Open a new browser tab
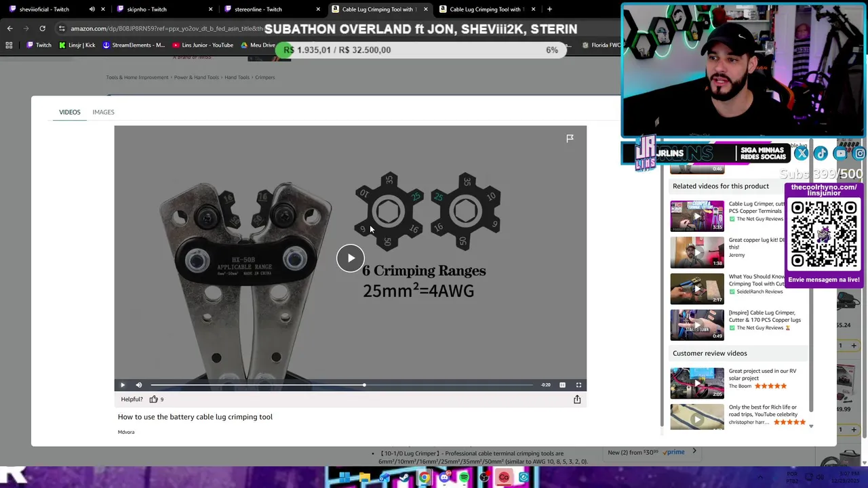Viewport: 868px width, 488px height. click(x=549, y=9)
